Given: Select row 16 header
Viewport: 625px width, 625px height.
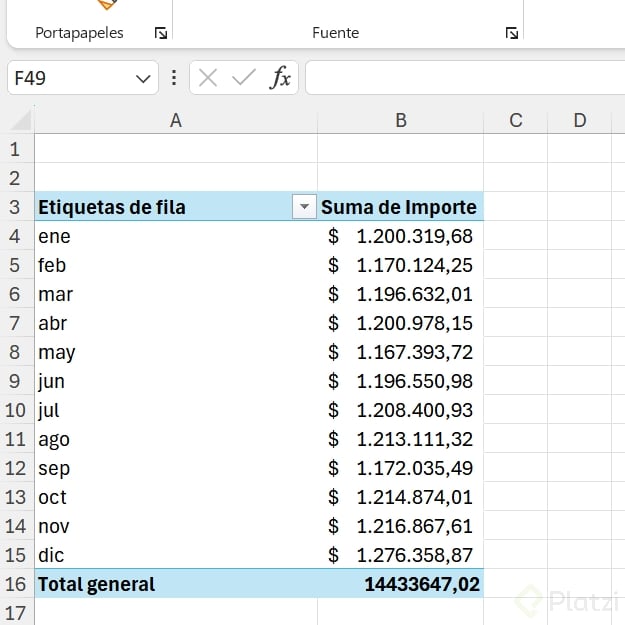Looking at the screenshot, I should [x=15, y=584].
